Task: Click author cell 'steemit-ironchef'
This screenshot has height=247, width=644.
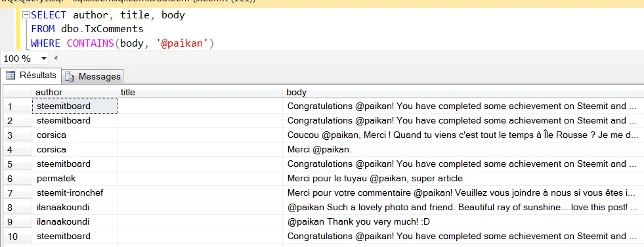Action: coord(75,192)
